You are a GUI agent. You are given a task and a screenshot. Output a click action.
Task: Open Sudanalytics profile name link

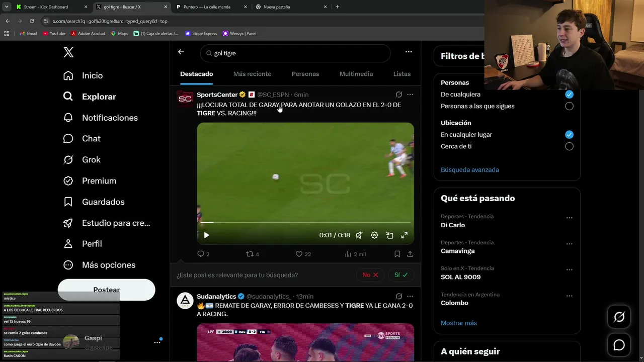216,297
